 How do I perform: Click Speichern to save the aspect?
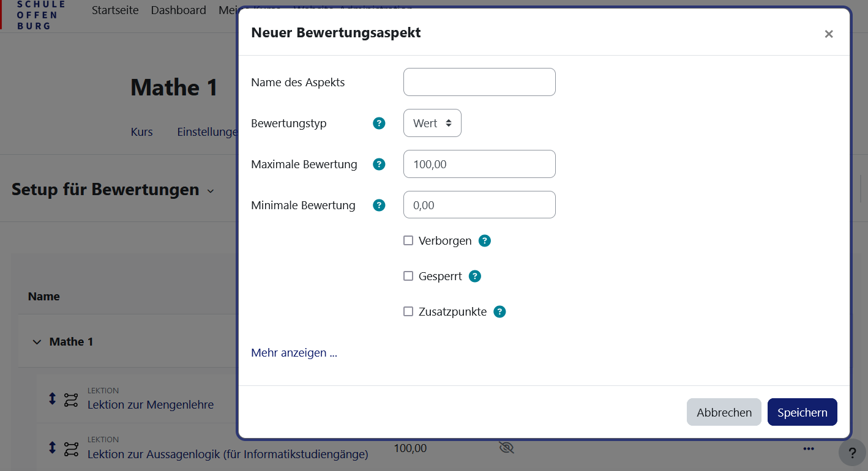coord(803,412)
